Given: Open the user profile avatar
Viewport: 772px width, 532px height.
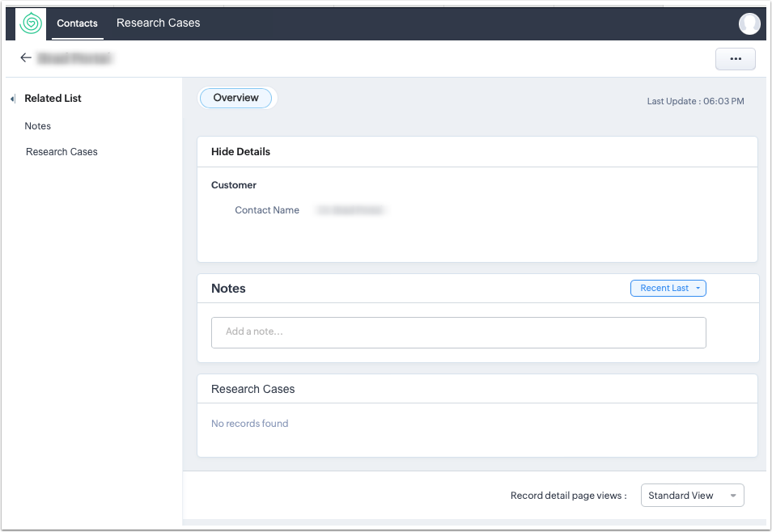Looking at the screenshot, I should 749,23.
